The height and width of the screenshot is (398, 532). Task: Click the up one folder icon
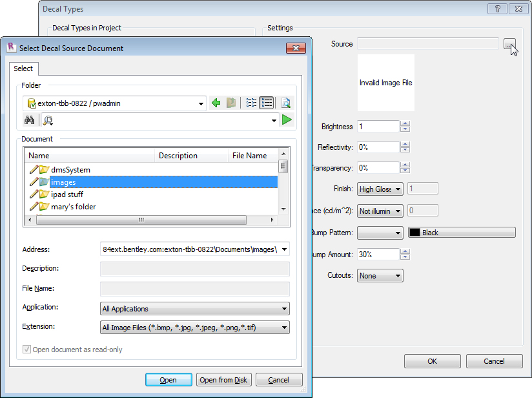231,103
